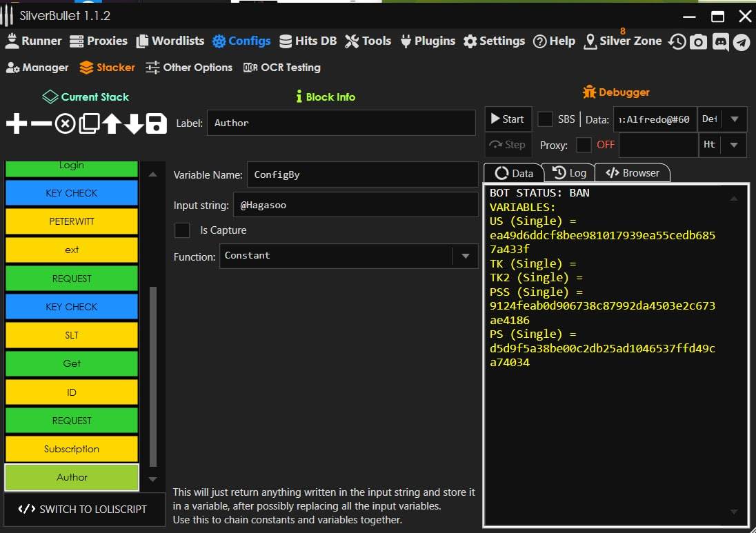The image size is (756, 533).
Task: Remove the selected block with minus icon
Action: pos(41,124)
